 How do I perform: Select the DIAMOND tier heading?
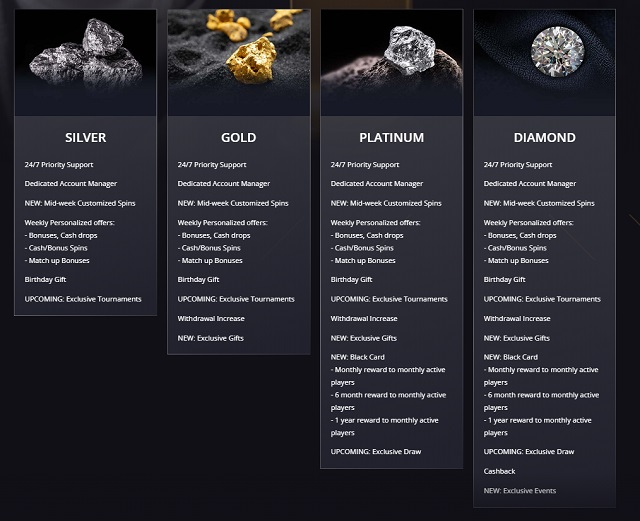point(544,138)
